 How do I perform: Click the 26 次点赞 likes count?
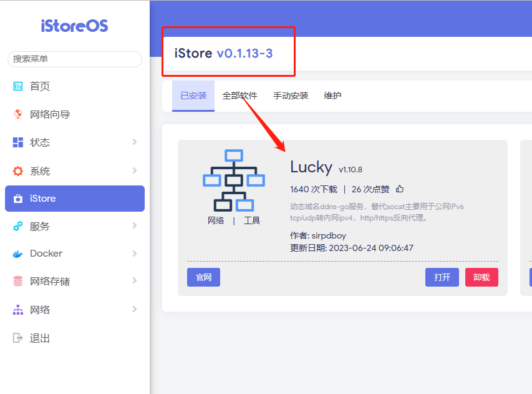point(370,189)
